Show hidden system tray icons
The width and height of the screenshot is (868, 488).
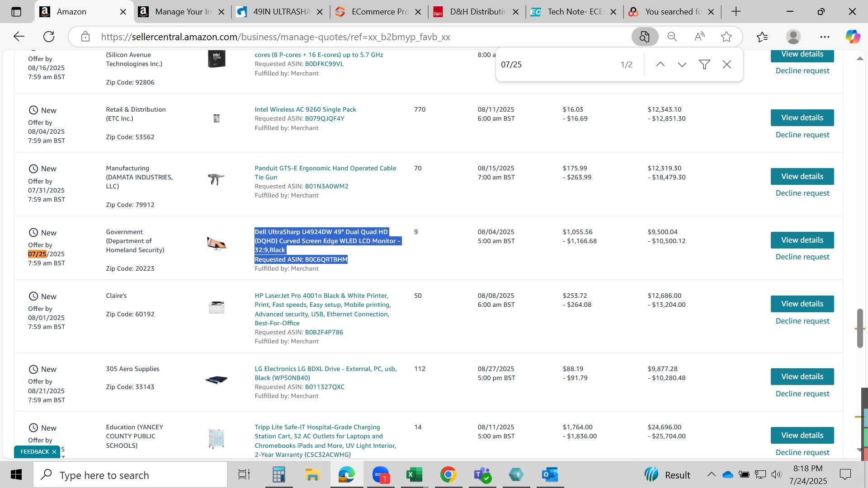[x=711, y=474]
